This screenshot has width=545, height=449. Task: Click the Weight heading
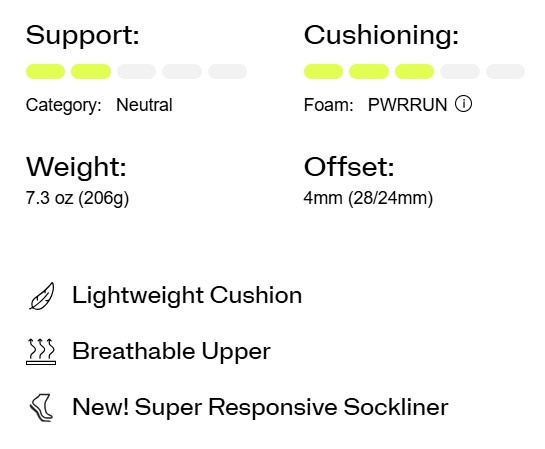(x=76, y=168)
